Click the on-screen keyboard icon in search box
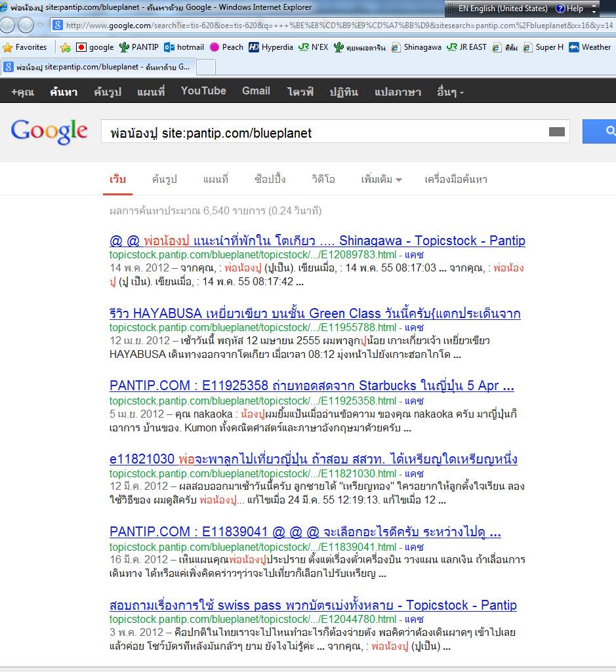616x672 pixels. click(x=556, y=132)
